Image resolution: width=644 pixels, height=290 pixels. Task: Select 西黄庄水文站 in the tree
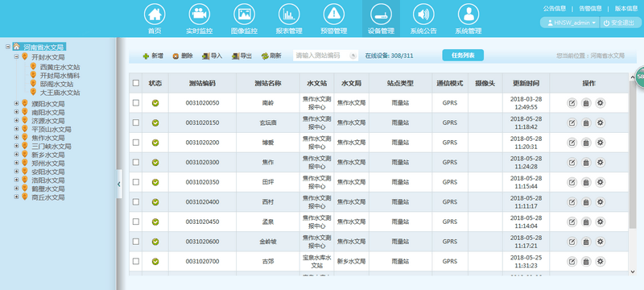point(60,67)
